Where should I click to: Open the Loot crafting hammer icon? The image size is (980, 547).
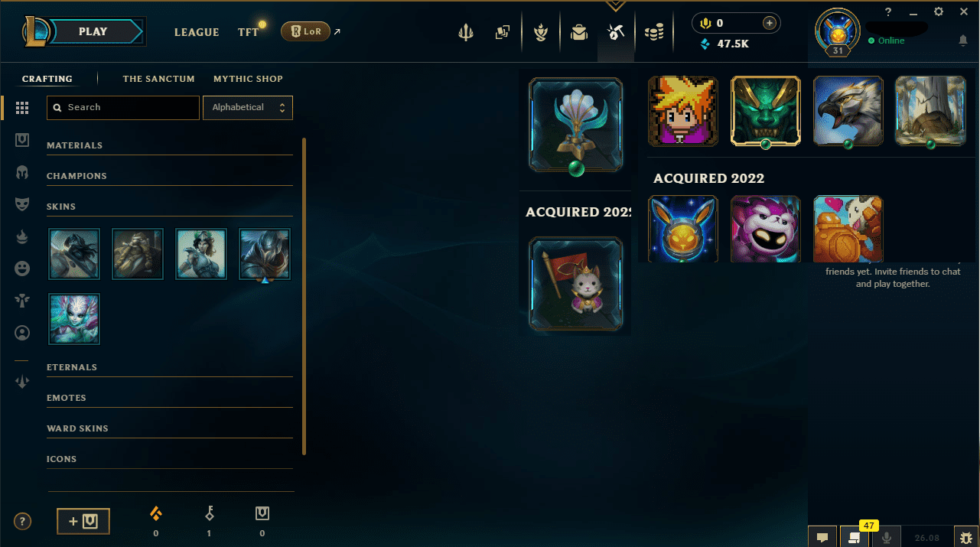point(616,32)
